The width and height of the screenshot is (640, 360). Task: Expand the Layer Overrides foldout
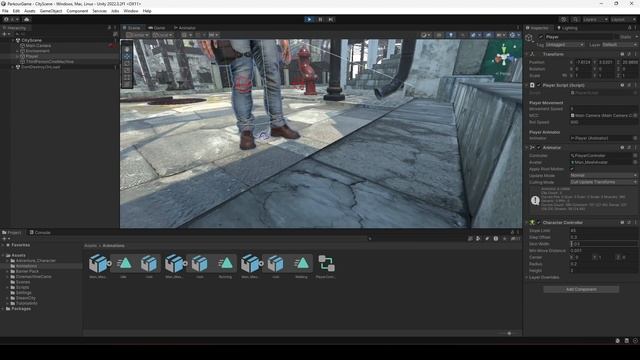point(527,277)
